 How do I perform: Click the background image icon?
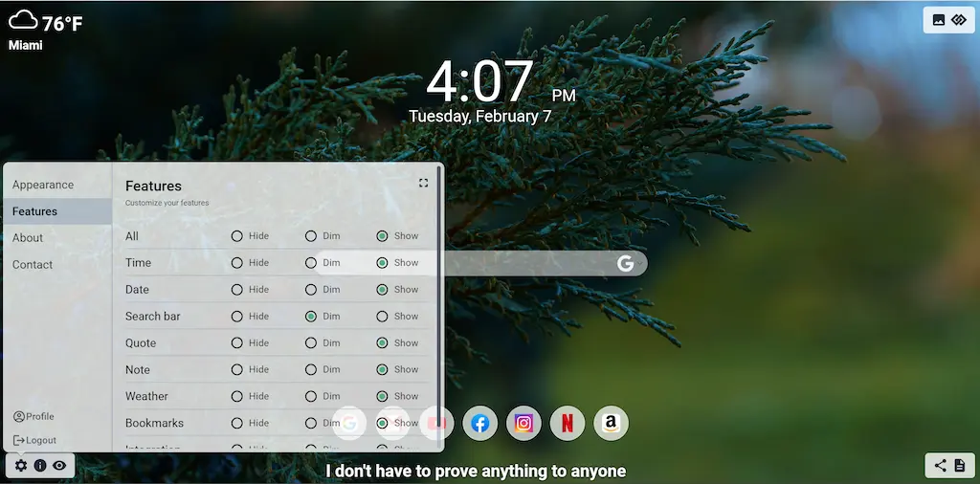(939, 20)
